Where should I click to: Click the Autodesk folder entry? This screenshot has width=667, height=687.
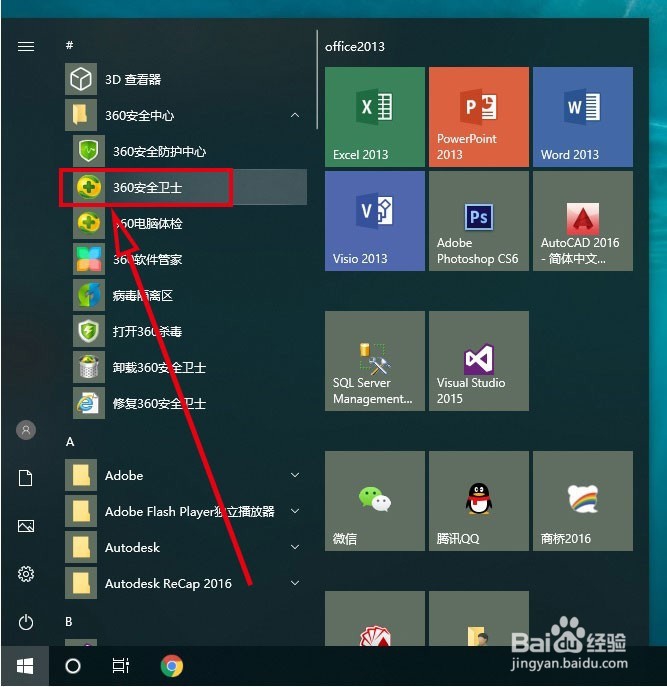click(186, 547)
